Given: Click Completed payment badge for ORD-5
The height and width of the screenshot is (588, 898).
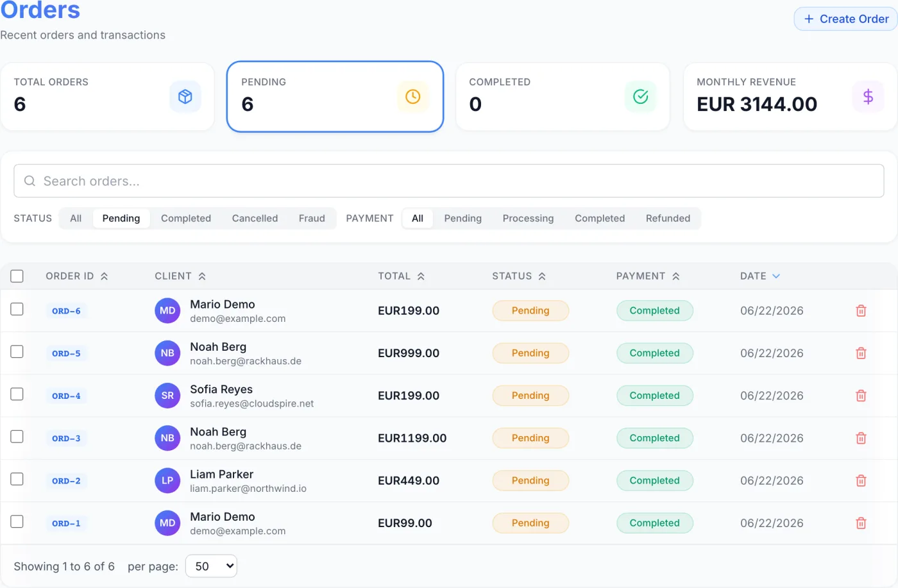Looking at the screenshot, I should click(654, 353).
